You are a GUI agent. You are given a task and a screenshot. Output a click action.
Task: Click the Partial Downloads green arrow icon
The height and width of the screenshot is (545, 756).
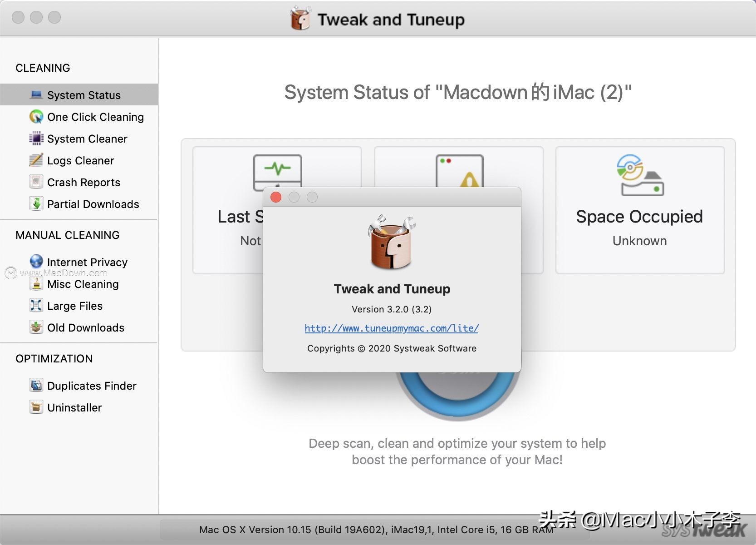tap(35, 203)
